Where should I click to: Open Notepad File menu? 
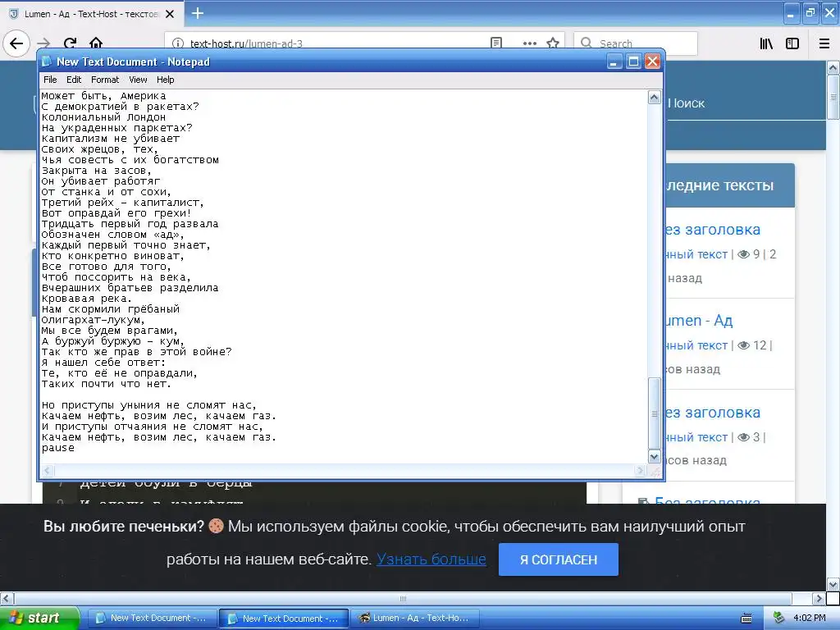50,80
